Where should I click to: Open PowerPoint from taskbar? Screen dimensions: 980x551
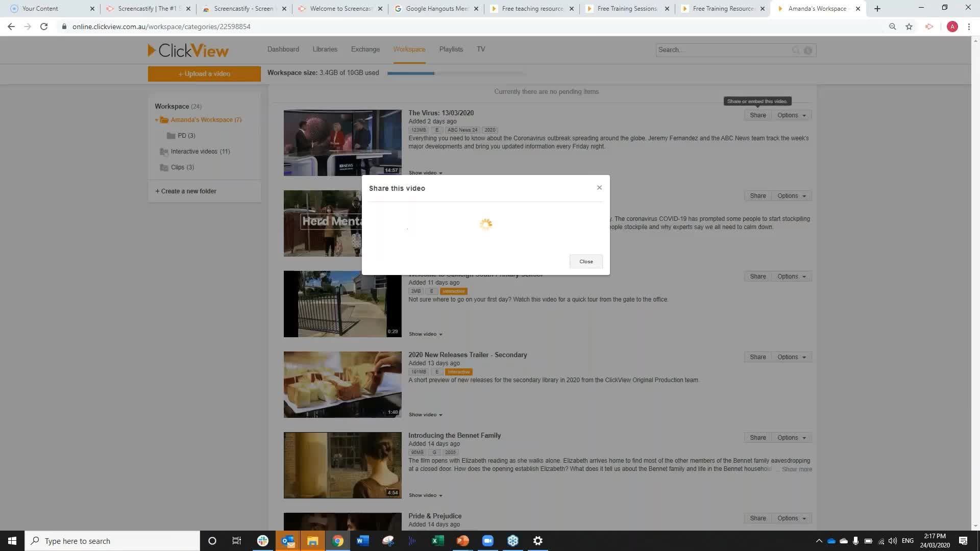463,541
